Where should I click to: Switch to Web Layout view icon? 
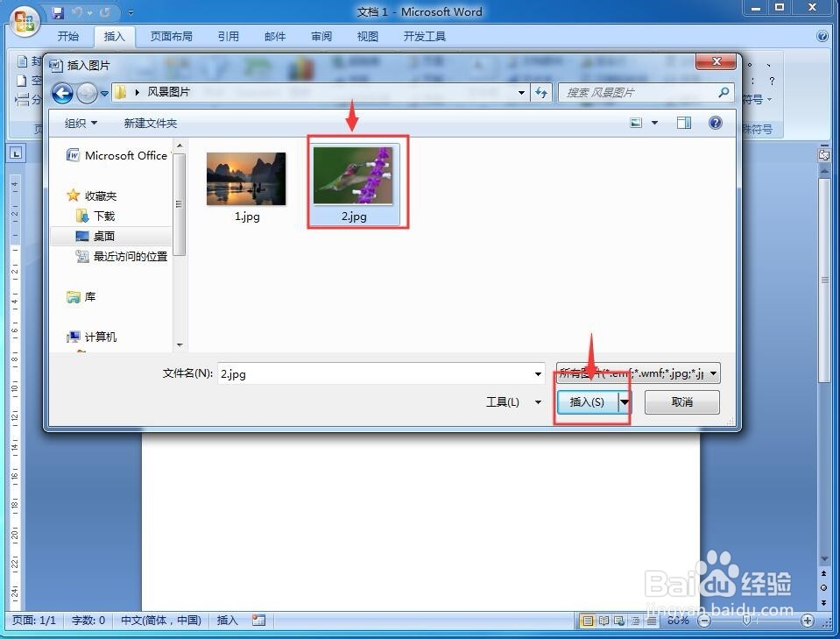pos(619,621)
